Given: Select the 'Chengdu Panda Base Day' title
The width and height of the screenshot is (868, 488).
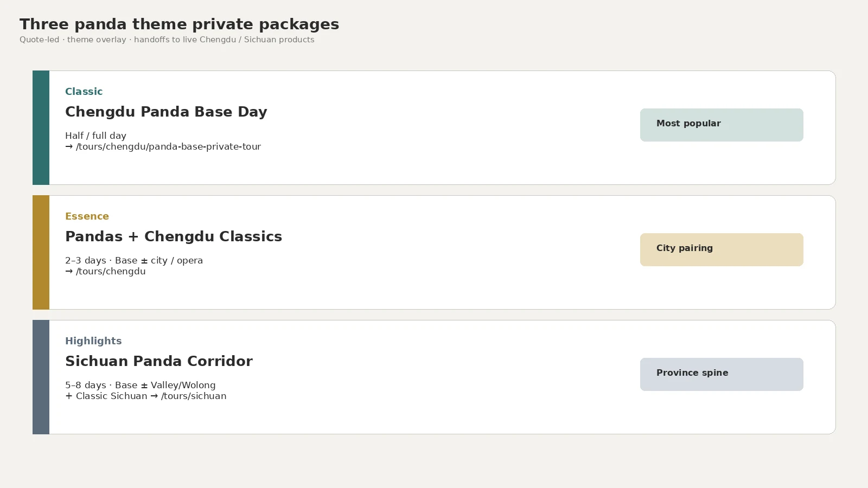Looking at the screenshot, I should [166, 112].
